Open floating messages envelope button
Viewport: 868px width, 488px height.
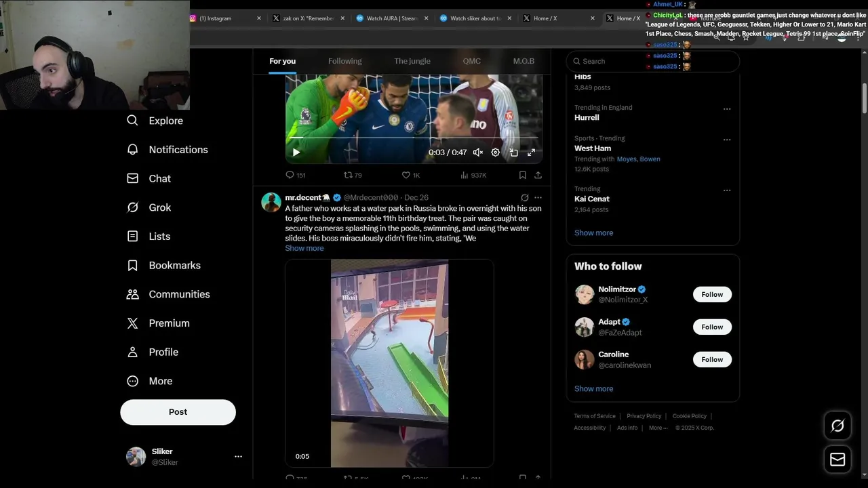(837, 460)
